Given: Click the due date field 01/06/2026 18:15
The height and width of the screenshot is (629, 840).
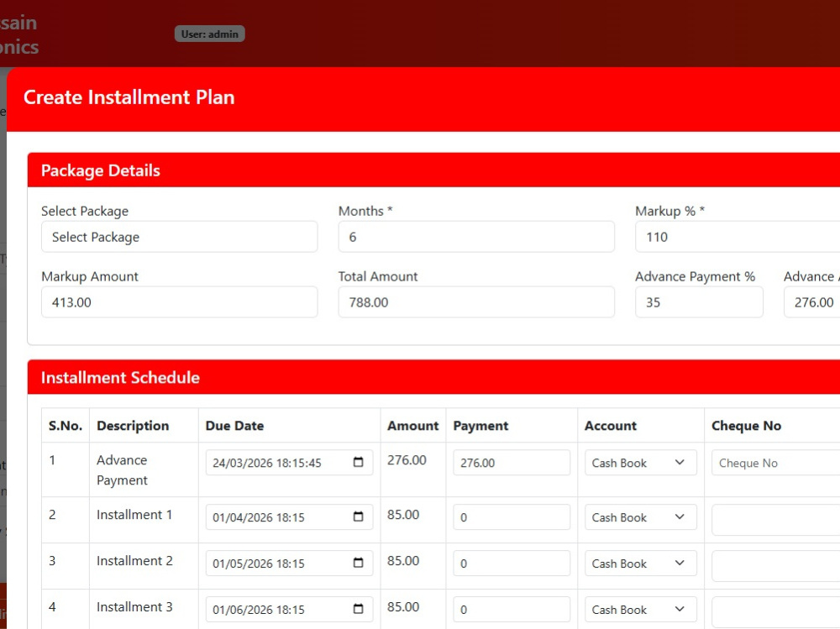Looking at the screenshot, I should coord(289,609).
